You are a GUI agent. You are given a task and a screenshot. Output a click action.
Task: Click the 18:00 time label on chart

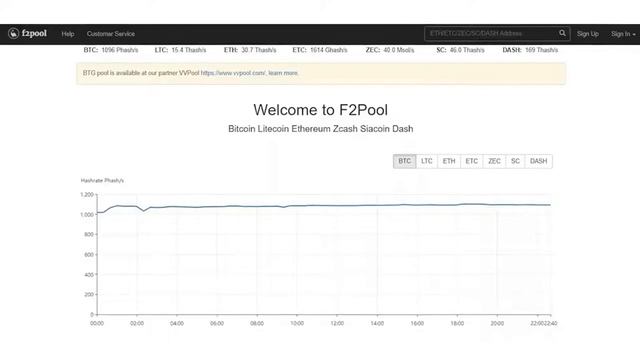click(x=457, y=323)
